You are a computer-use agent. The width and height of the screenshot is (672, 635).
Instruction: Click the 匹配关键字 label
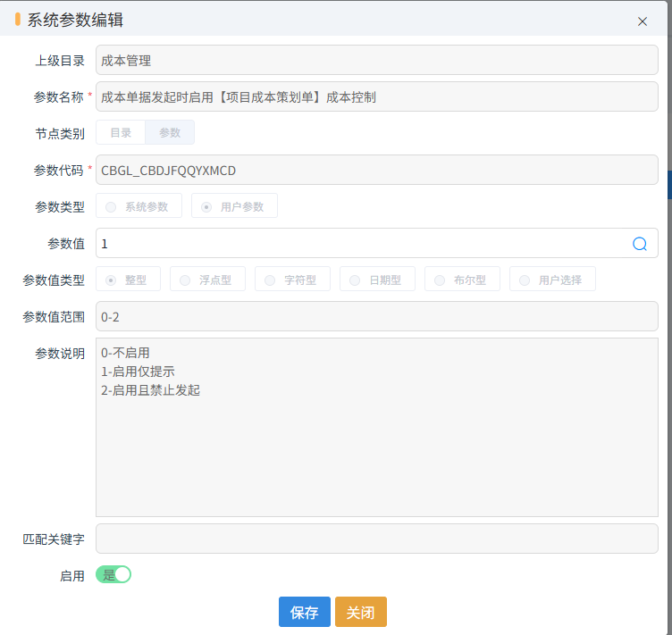(54, 539)
